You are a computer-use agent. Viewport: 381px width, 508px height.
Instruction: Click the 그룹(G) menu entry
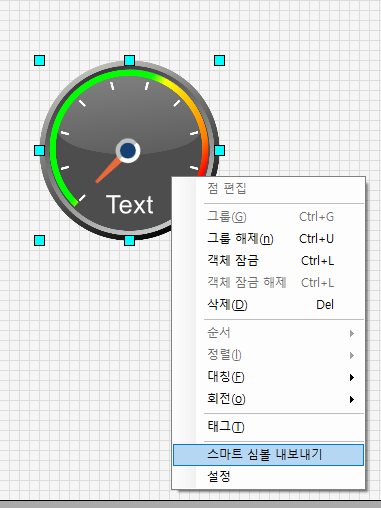click(x=268, y=217)
